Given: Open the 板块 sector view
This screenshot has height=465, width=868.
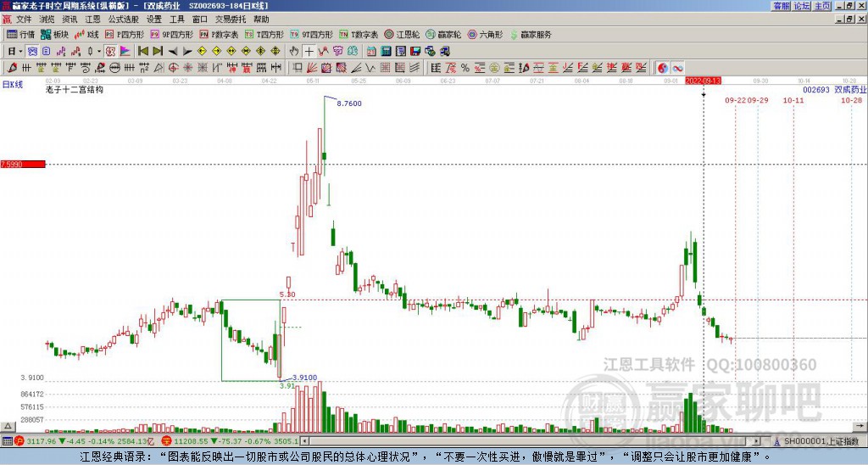Looking at the screenshot, I should coord(53,34).
